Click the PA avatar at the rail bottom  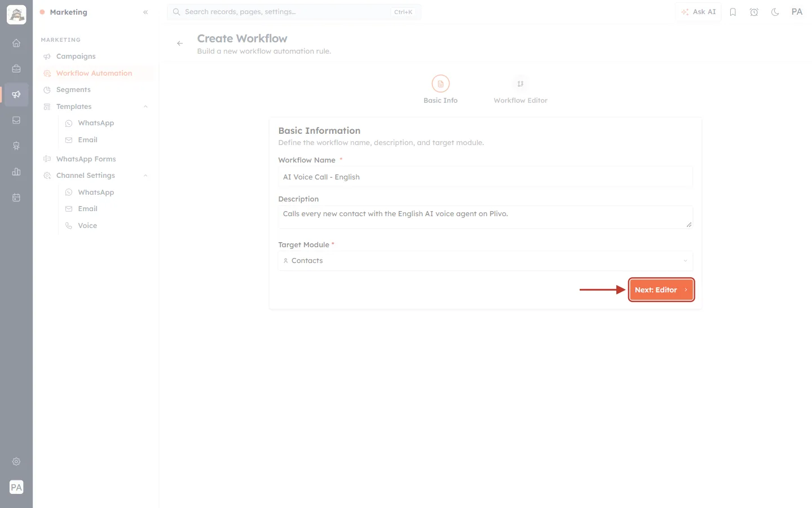click(16, 487)
